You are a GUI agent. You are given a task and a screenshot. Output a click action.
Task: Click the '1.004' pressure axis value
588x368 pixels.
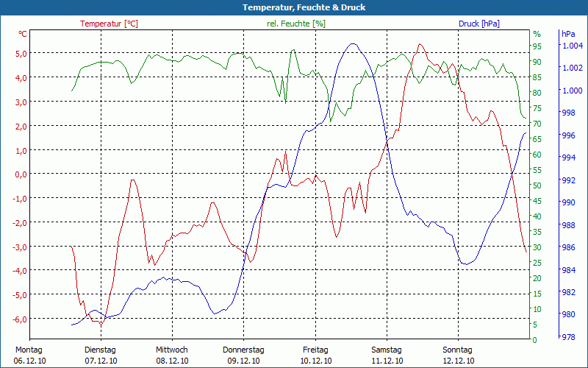pos(571,46)
